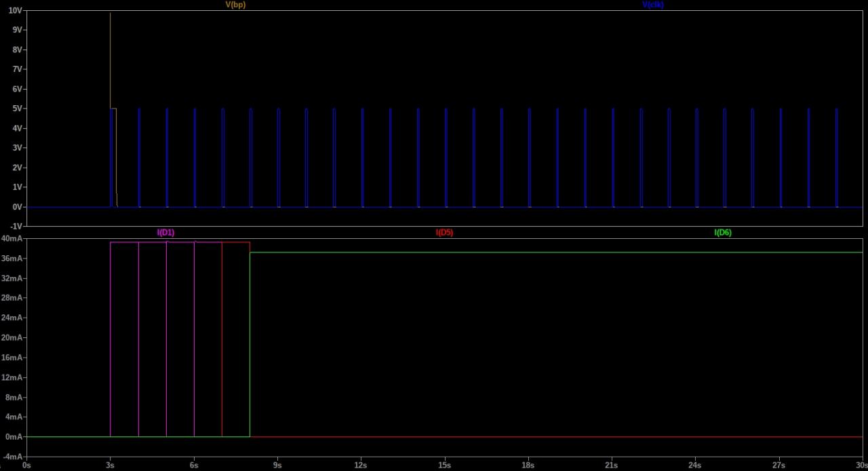The height and width of the screenshot is (471, 868).
Task: Click the -1V axis label
Action: click(17, 227)
